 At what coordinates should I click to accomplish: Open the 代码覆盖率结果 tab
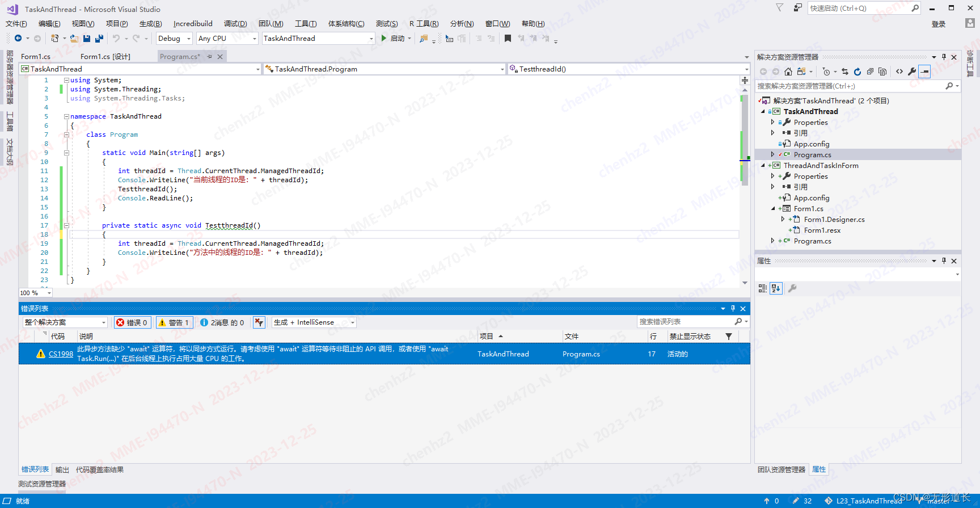100,470
